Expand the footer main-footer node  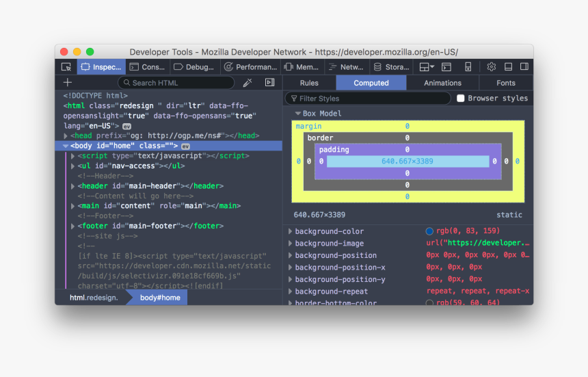point(72,226)
